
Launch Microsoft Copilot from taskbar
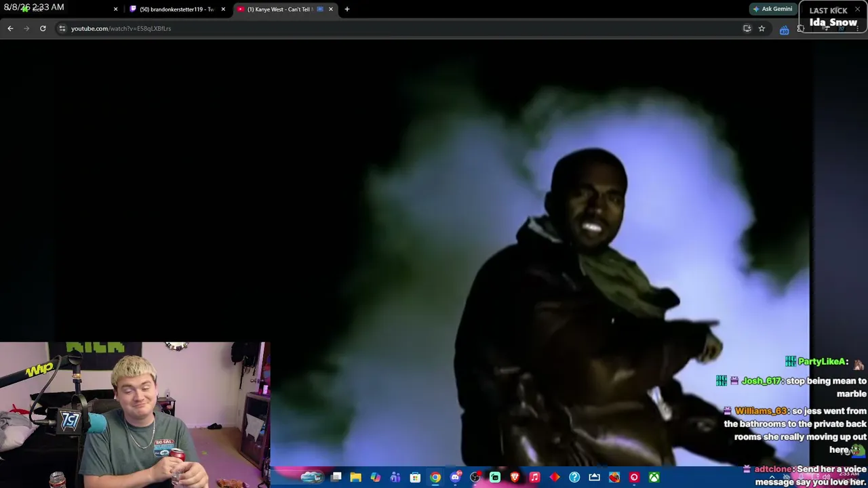pos(375,477)
